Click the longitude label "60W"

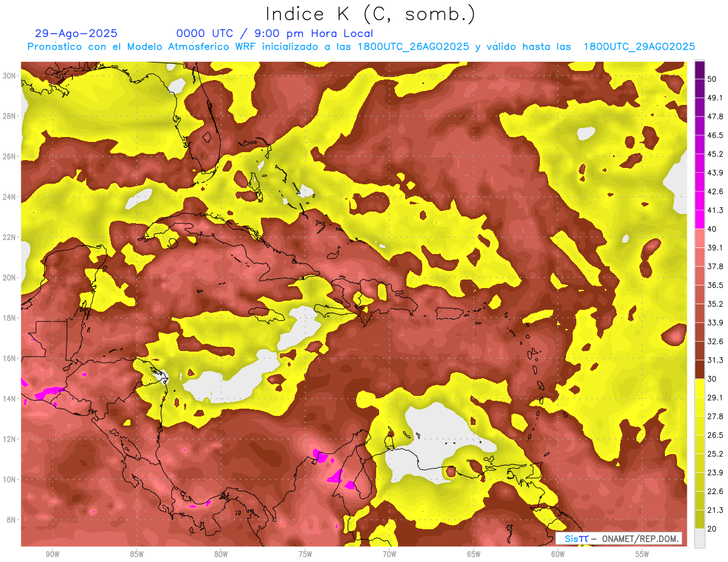(x=558, y=554)
